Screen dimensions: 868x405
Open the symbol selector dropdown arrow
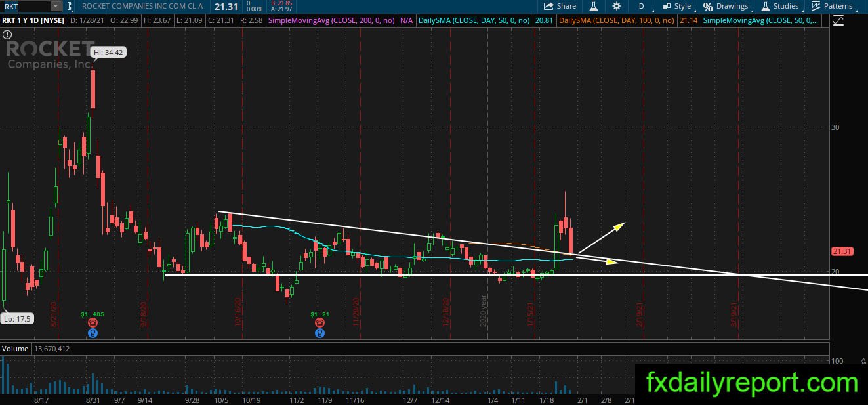pyautogui.click(x=56, y=6)
